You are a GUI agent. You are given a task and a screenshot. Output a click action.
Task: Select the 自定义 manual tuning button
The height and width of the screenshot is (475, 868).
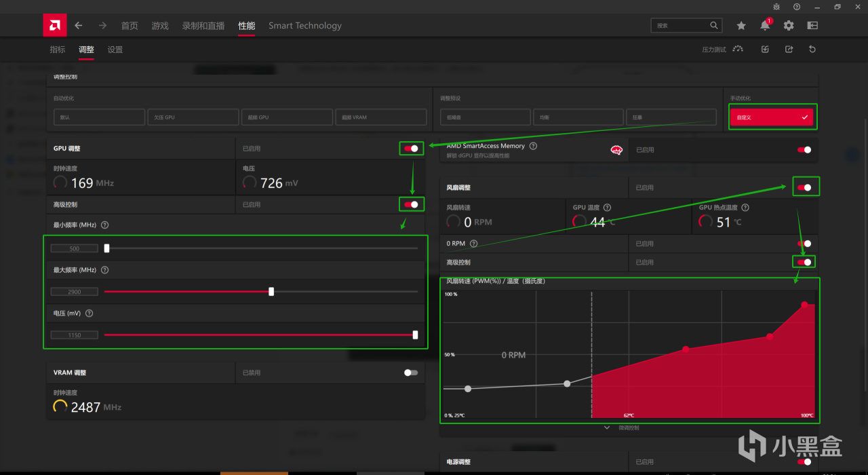[x=772, y=117]
